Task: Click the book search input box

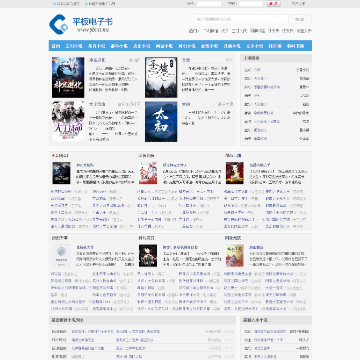Action: pyautogui.click(x=241, y=19)
